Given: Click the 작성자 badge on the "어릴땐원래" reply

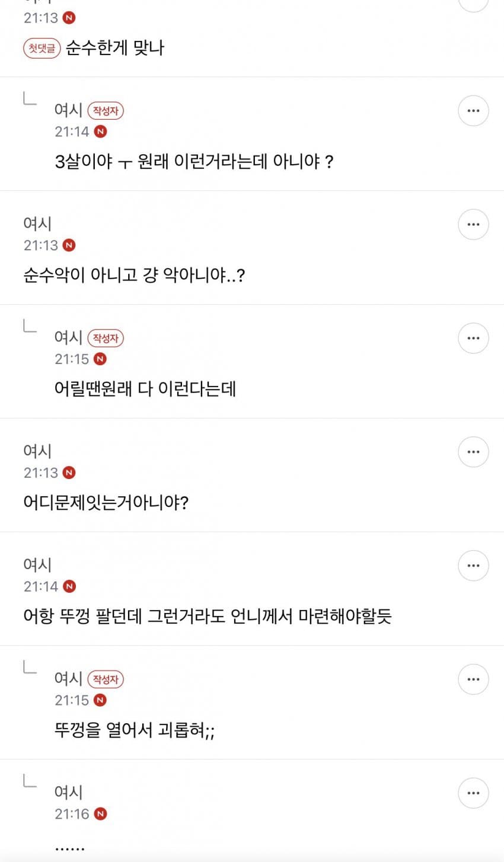Looking at the screenshot, I should (x=106, y=339).
